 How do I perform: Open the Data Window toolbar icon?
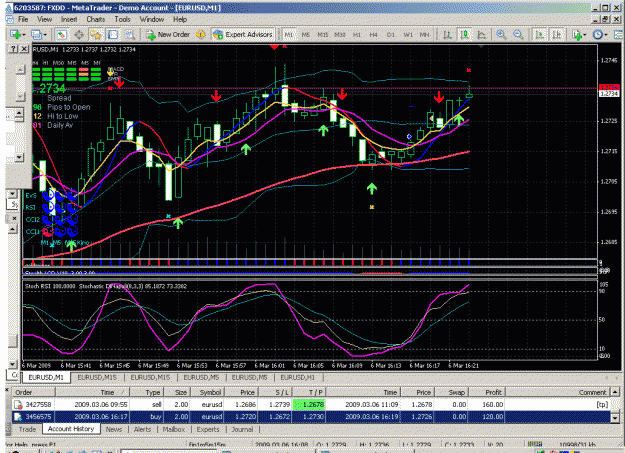point(79,35)
